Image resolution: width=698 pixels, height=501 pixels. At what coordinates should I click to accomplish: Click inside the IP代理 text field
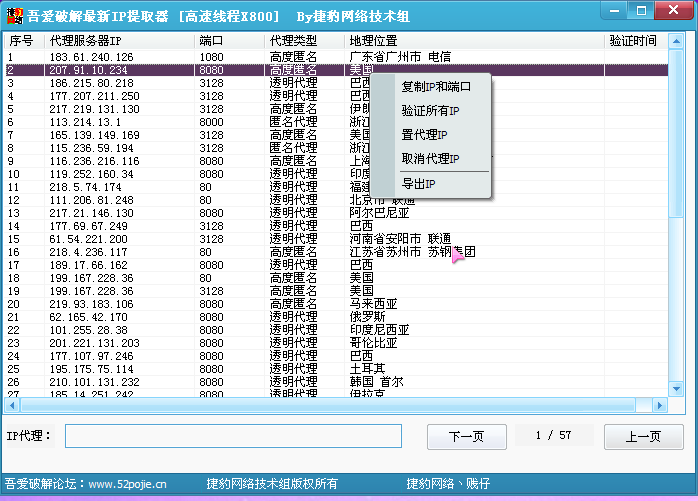coord(240,437)
